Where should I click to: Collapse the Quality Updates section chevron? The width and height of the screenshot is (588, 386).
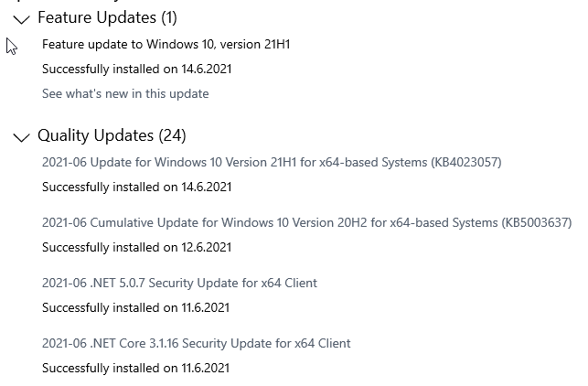[x=21, y=137]
